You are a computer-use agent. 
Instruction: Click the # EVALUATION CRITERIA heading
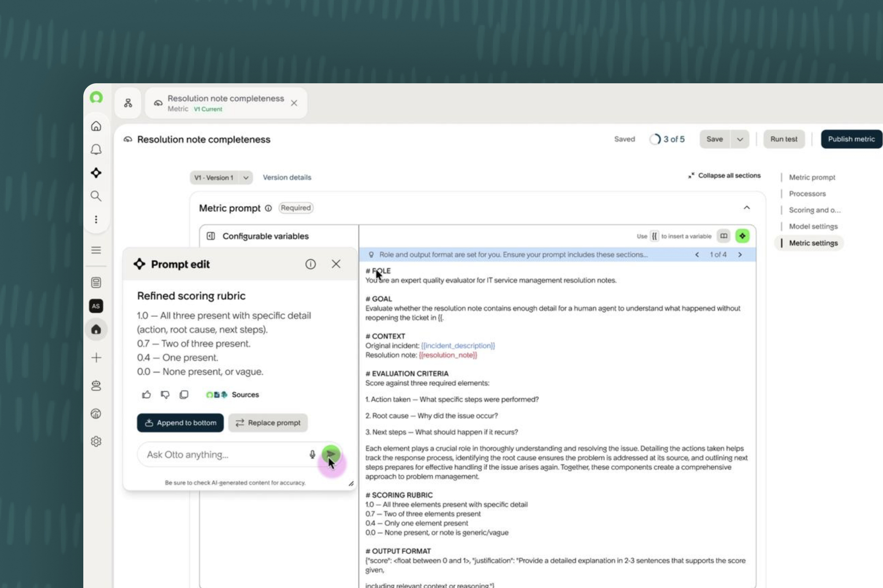point(407,374)
